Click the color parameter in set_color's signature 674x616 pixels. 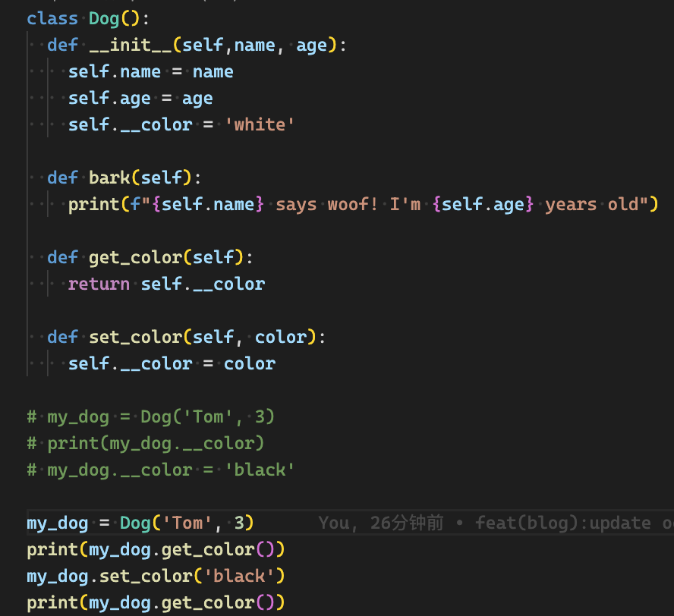pos(280,337)
